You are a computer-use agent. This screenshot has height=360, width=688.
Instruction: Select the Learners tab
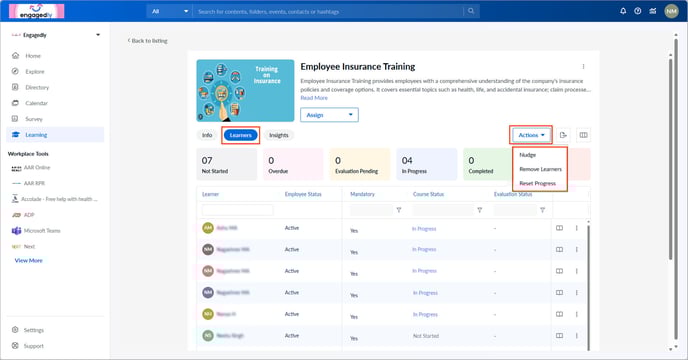[x=240, y=135]
